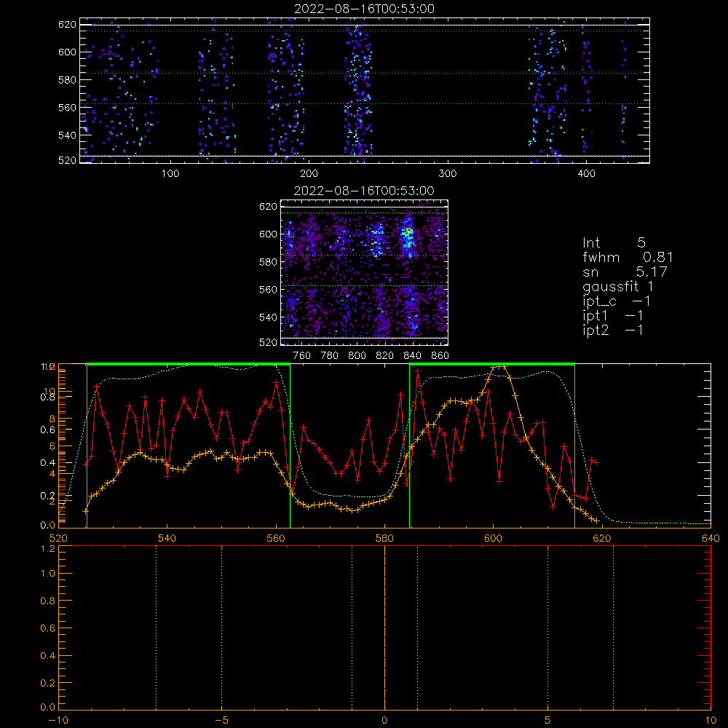Click x-axis label -5 on bottom plot
The height and width of the screenshot is (728, 728).
(222, 721)
